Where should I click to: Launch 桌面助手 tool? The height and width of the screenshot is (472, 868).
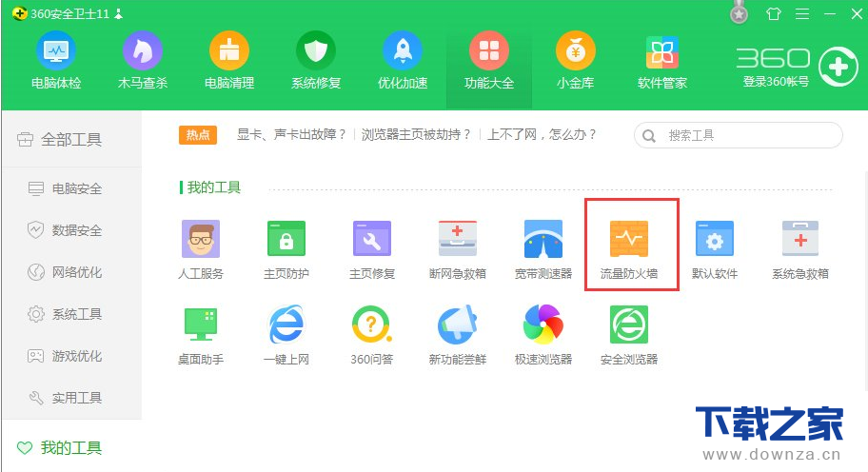(201, 335)
